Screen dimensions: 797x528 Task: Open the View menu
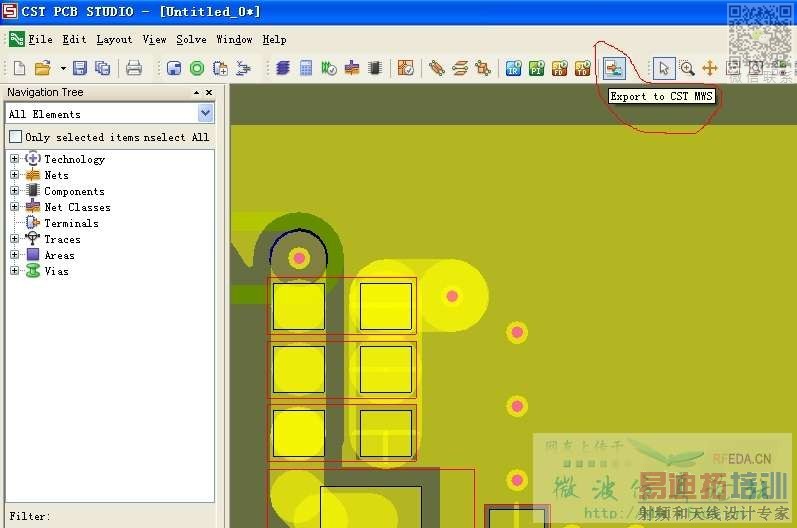[x=154, y=39]
